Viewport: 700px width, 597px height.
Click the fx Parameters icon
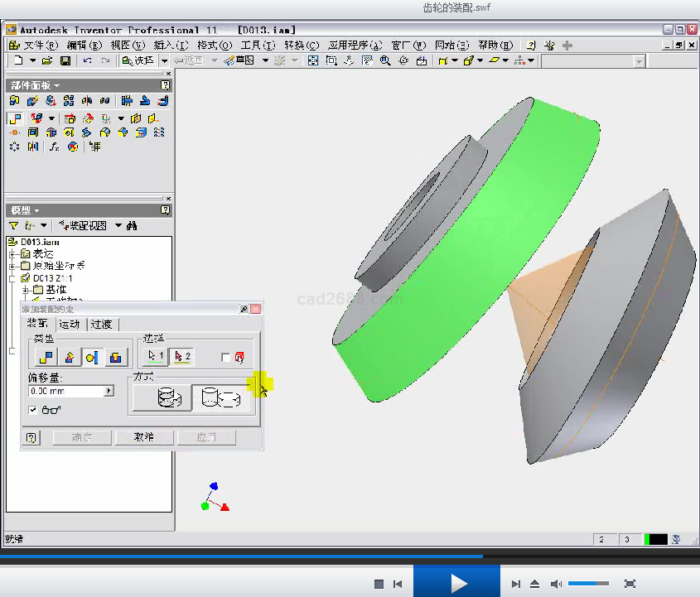(54, 147)
